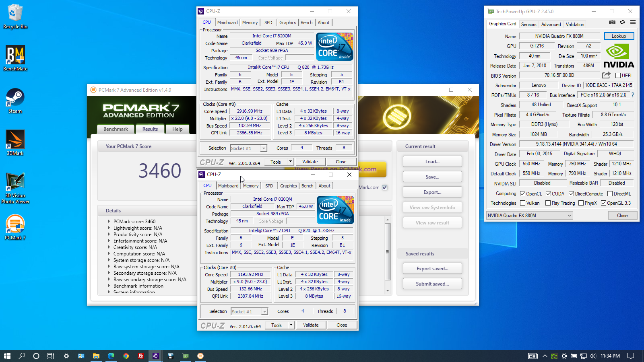Click the Bus Interface question mark in GPU-Z
The width and height of the screenshot is (644, 362).
click(x=632, y=95)
